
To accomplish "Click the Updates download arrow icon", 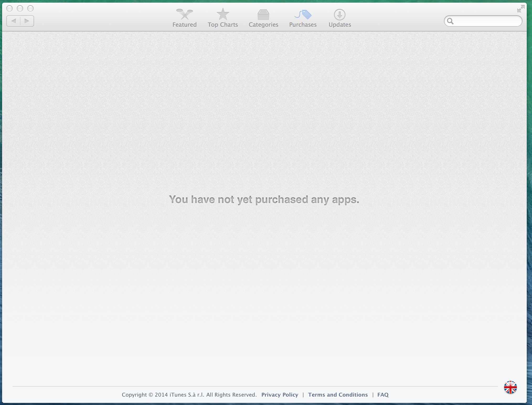I will [x=339, y=15].
